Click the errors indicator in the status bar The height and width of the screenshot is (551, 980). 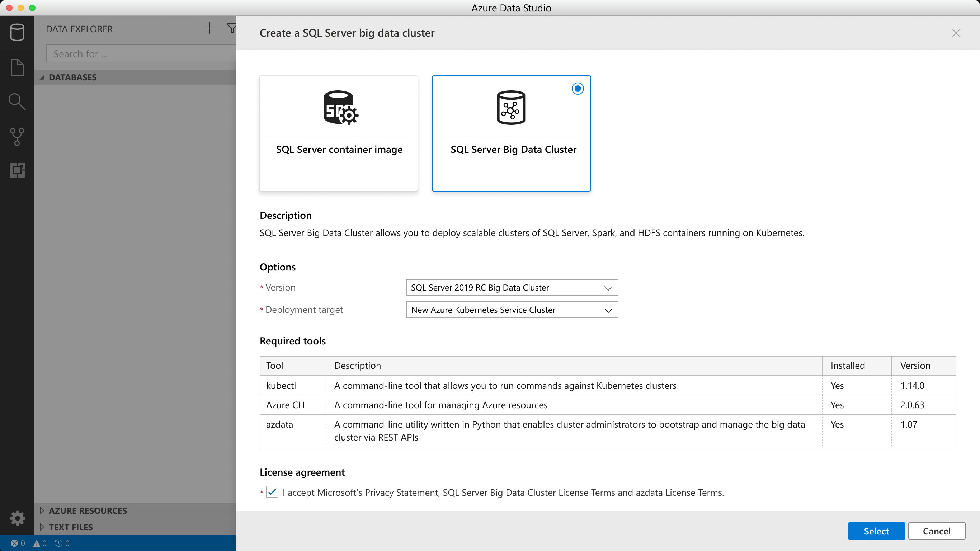pyautogui.click(x=18, y=543)
